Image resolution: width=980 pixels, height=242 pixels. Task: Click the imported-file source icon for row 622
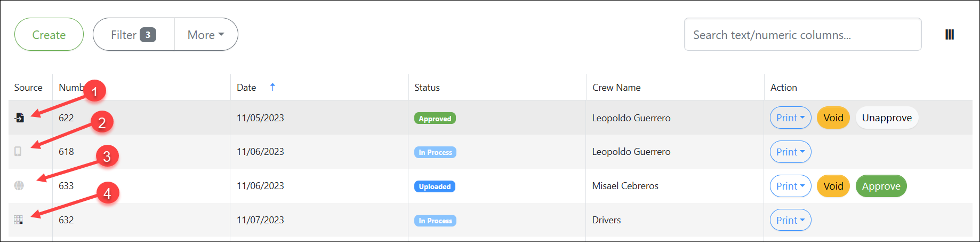[x=19, y=118]
